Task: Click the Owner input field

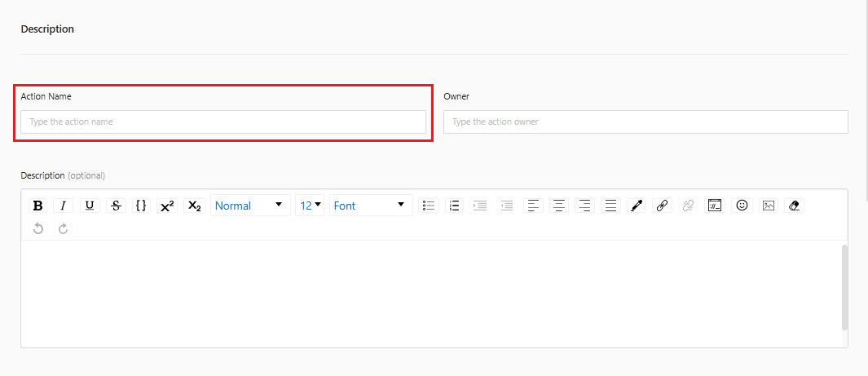Action: (x=645, y=122)
